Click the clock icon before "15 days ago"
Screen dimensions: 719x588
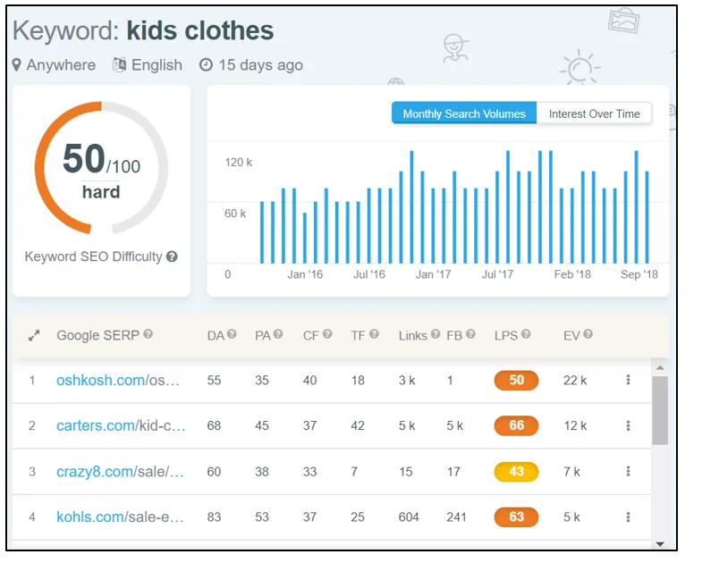pos(204,64)
